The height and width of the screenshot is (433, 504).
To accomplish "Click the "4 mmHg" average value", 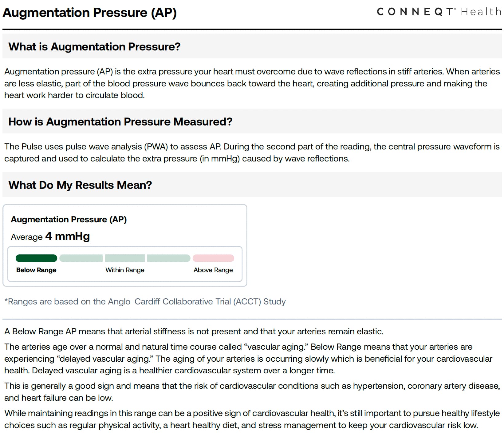I will tap(68, 236).
